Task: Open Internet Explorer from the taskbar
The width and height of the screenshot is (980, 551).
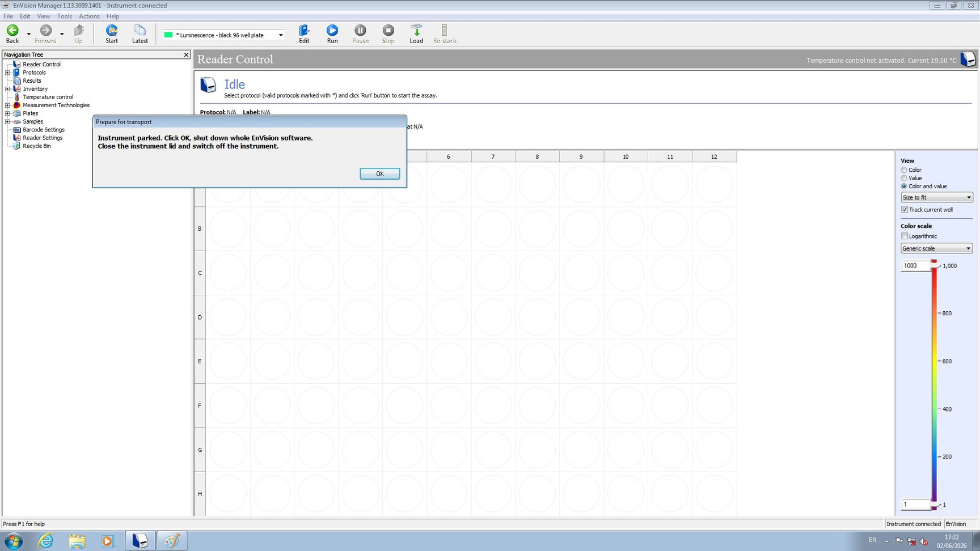Action: [45, 541]
